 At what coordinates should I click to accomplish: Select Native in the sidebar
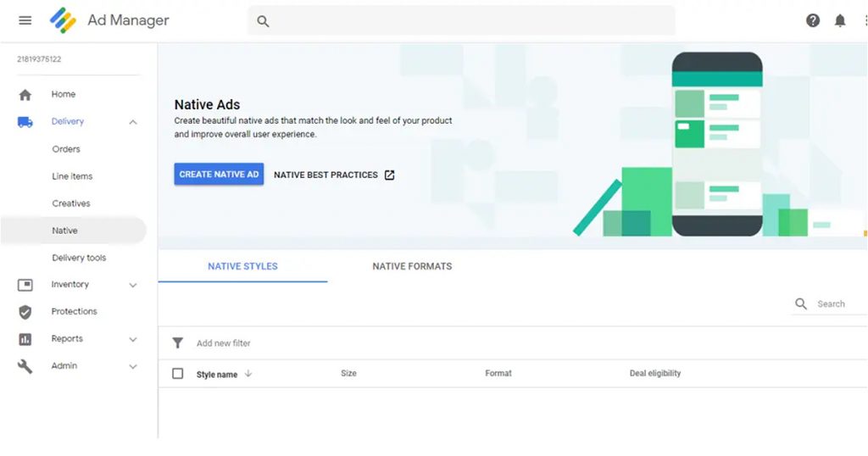pos(73,231)
